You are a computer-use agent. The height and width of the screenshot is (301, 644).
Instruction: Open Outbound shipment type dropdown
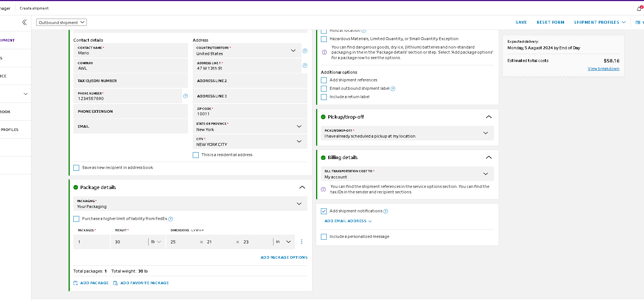[x=61, y=22]
